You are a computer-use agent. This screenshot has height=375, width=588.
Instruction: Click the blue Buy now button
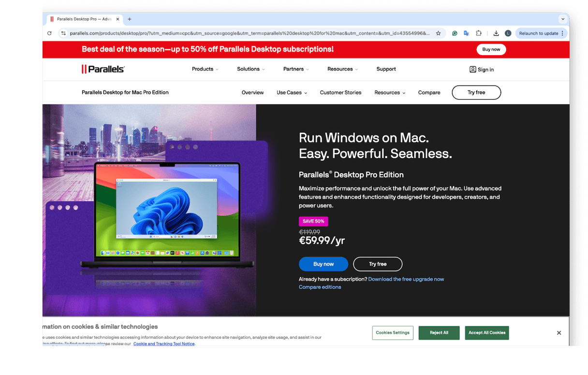coord(323,264)
